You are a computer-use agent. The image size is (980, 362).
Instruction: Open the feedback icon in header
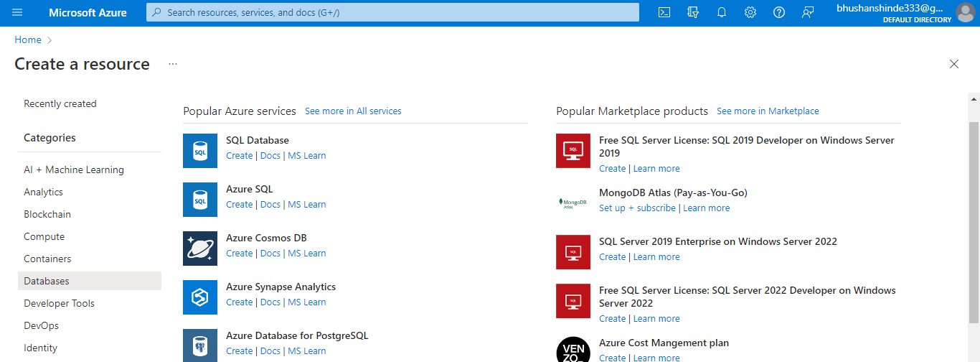point(808,12)
